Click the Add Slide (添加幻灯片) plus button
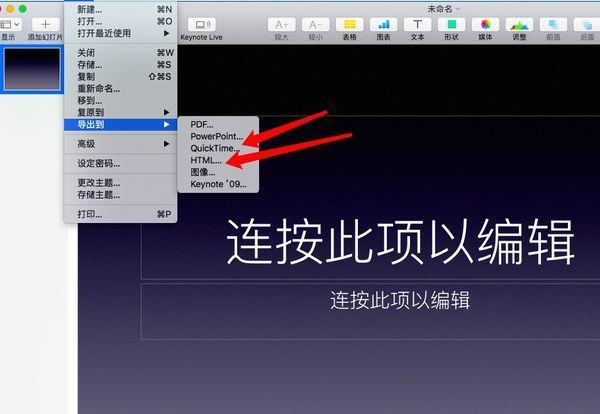The image size is (600, 414). [45, 23]
